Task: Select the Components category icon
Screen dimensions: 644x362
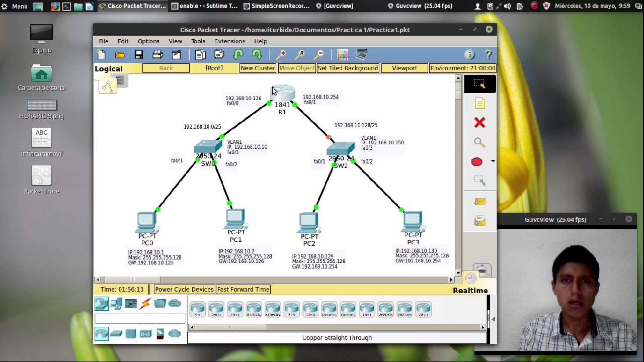Action: pos(131,303)
